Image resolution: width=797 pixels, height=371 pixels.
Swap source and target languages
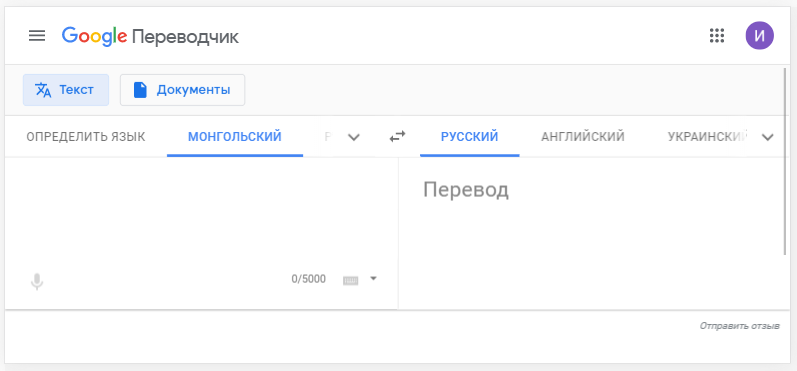click(x=397, y=137)
